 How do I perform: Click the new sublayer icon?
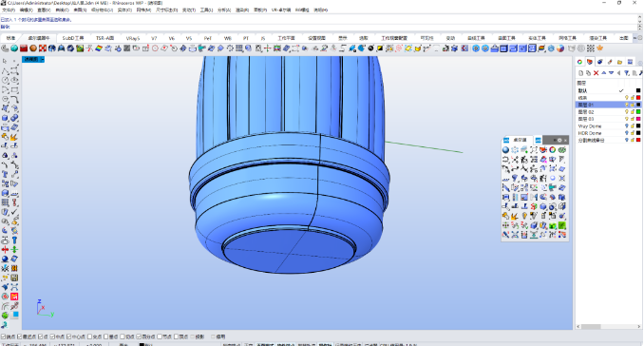pyautogui.click(x=588, y=73)
